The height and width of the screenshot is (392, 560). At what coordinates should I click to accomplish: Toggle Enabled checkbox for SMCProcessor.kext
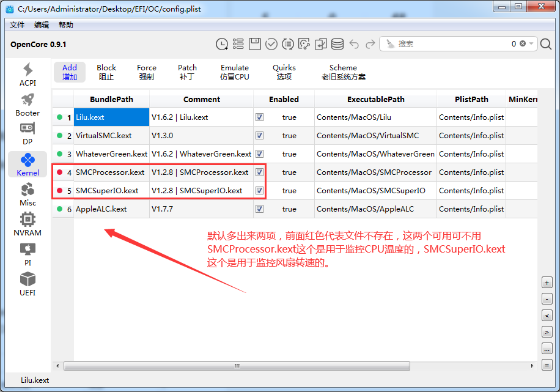point(260,172)
